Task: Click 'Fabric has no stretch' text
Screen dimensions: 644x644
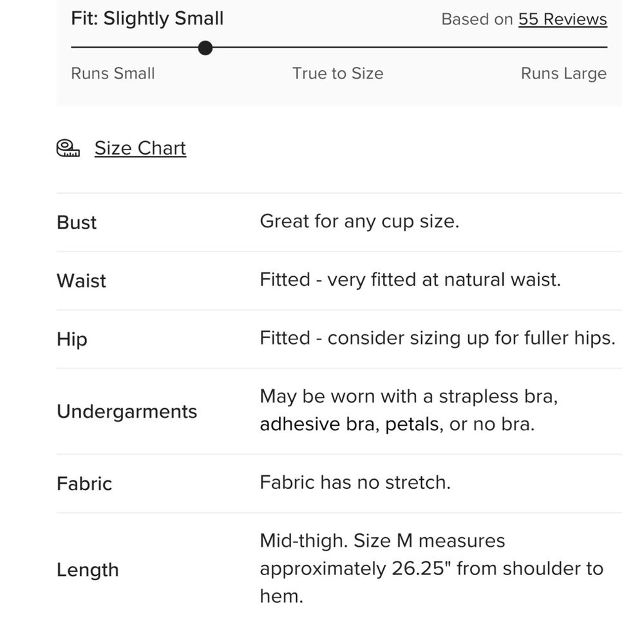Action: [355, 482]
